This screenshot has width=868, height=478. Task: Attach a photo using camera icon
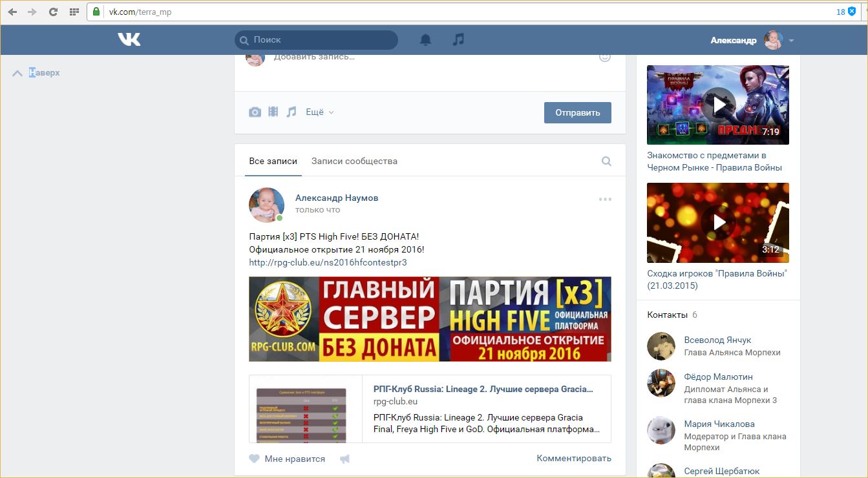(x=255, y=112)
